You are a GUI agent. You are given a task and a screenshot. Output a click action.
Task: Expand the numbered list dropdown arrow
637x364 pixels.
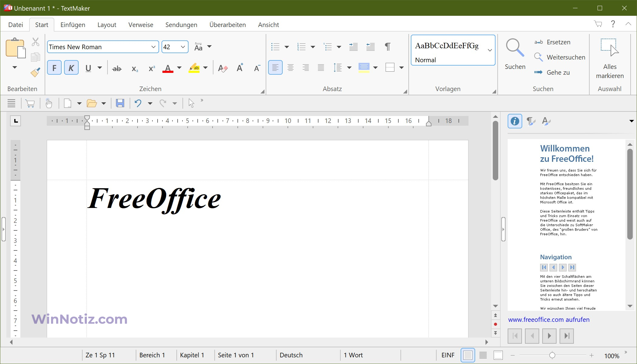click(x=313, y=47)
